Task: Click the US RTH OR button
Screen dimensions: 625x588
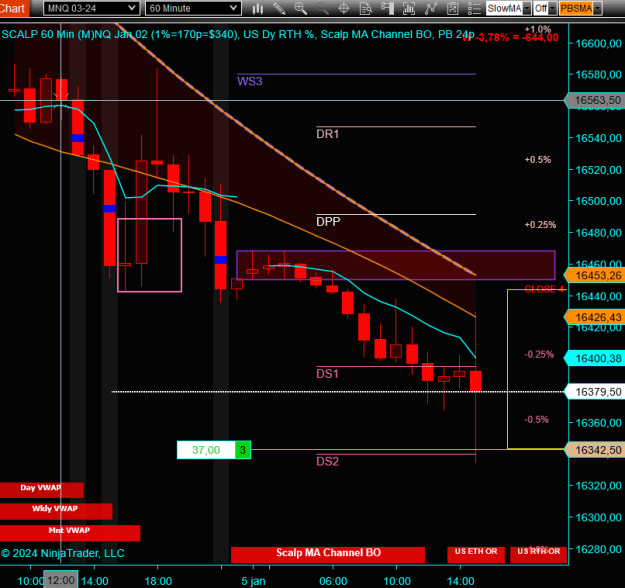Action: pos(539,554)
